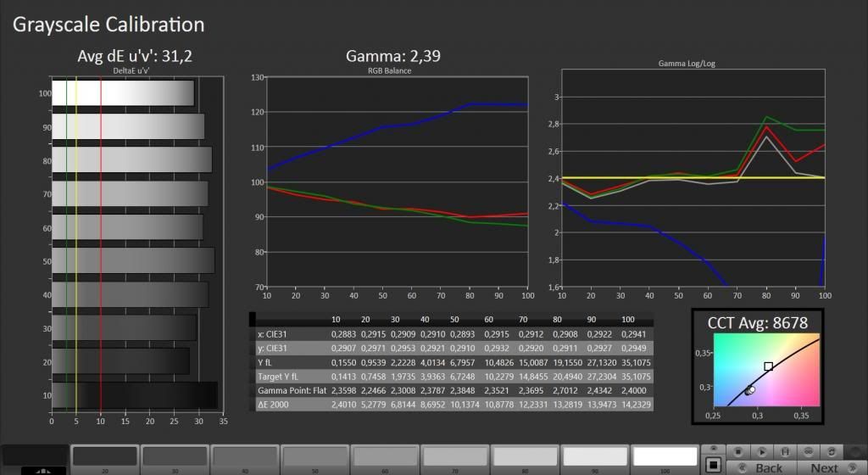
Task: Click the x CIE31 value 0,2883
Action: (x=343, y=334)
